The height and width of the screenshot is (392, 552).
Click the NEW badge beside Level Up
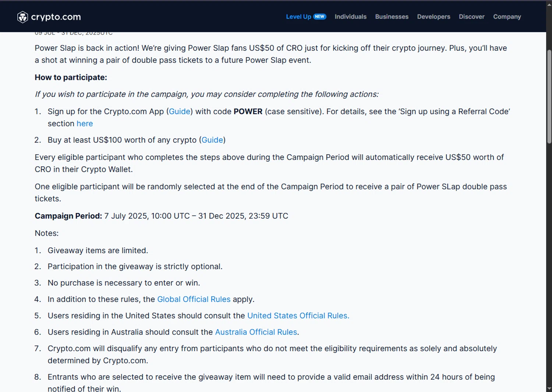tap(320, 17)
